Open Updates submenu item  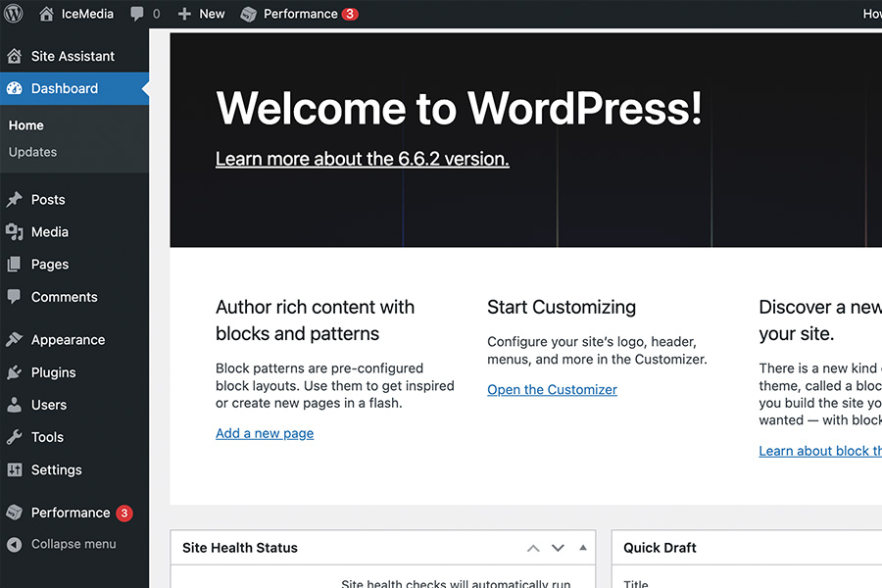(x=32, y=152)
